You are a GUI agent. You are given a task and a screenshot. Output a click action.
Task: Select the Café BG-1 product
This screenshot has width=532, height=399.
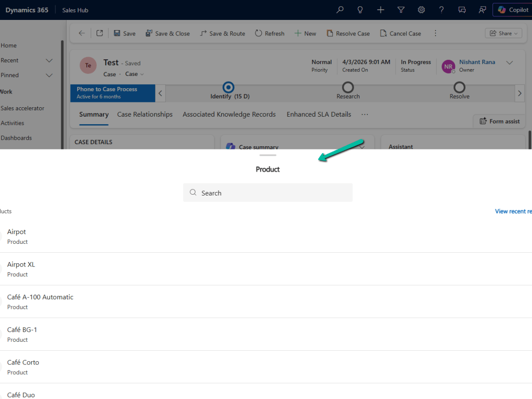pos(266,334)
